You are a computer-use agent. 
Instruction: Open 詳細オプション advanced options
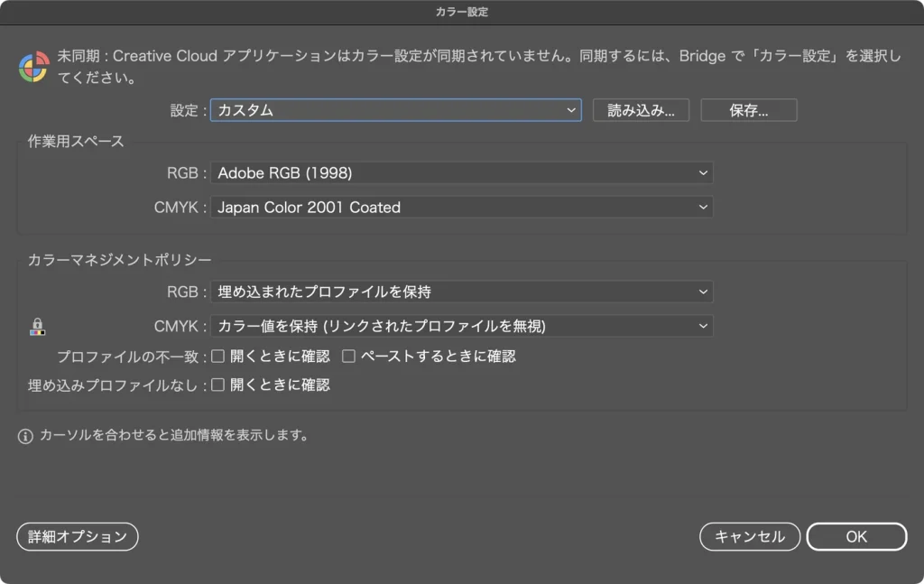[78, 537]
